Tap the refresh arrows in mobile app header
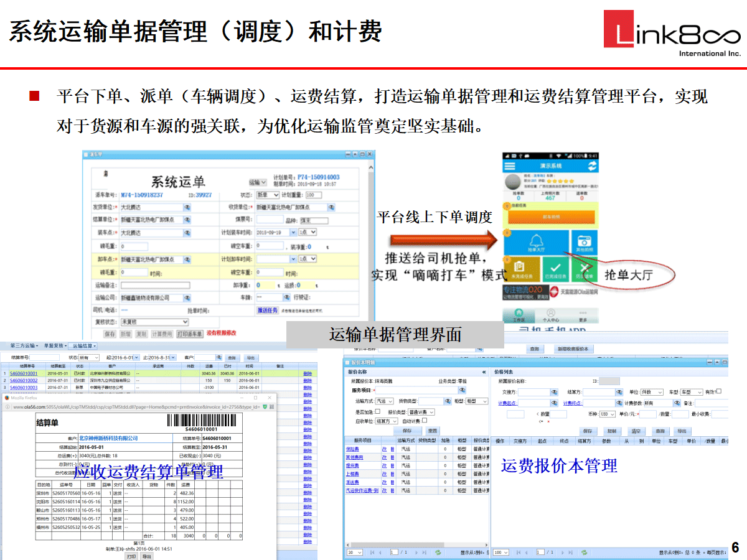The image size is (747, 560). tap(592, 166)
